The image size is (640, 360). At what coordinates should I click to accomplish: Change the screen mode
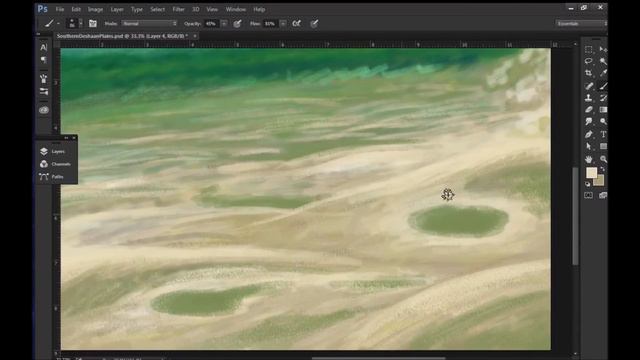coord(603,196)
